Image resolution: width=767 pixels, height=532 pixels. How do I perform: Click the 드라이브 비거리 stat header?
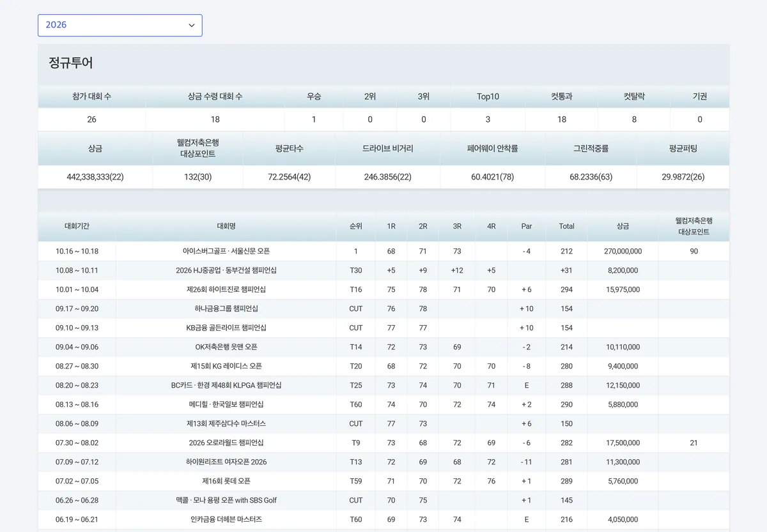[x=388, y=148]
